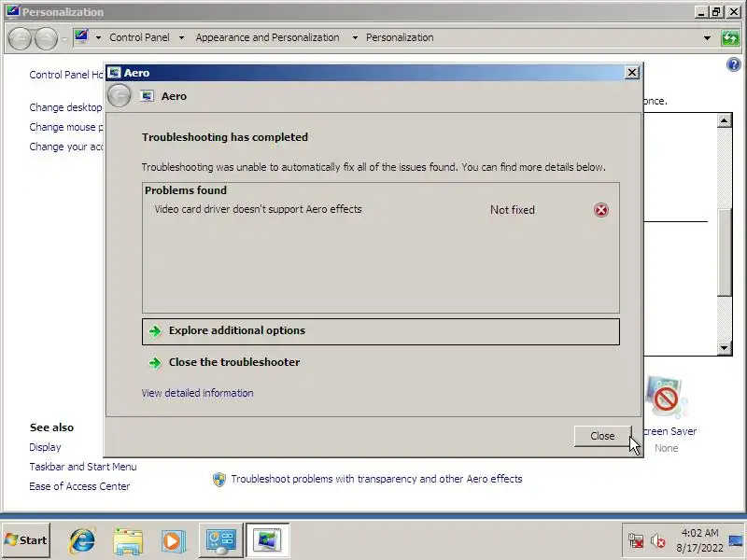Click the Close the troubleshooter green arrow

(x=155, y=363)
